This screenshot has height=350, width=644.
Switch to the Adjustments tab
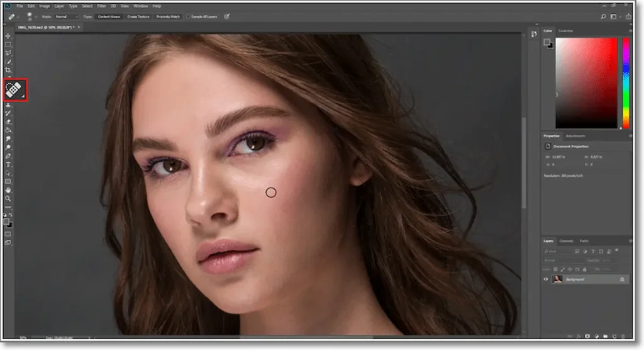(575, 136)
